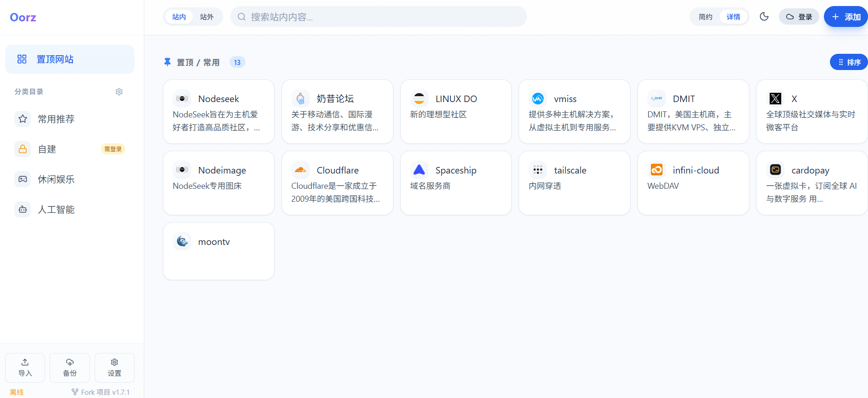Open the tailscale dots icon

[538, 170]
